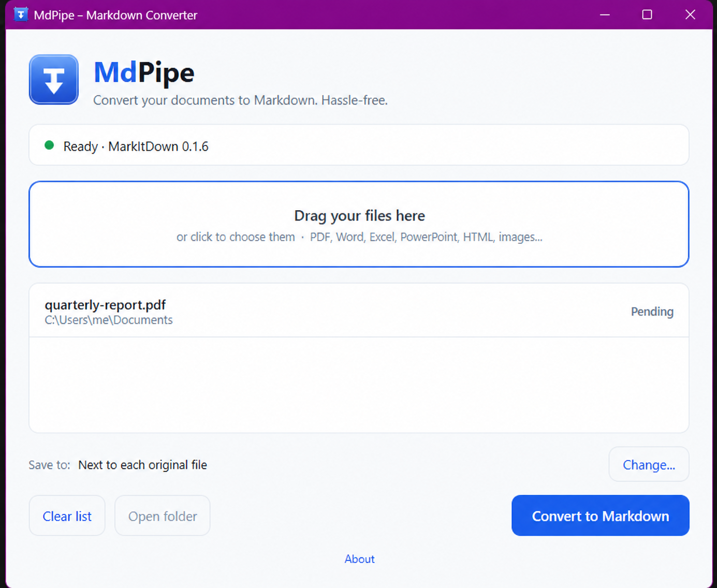
Task: Click the Clear list button
Action: (x=67, y=516)
